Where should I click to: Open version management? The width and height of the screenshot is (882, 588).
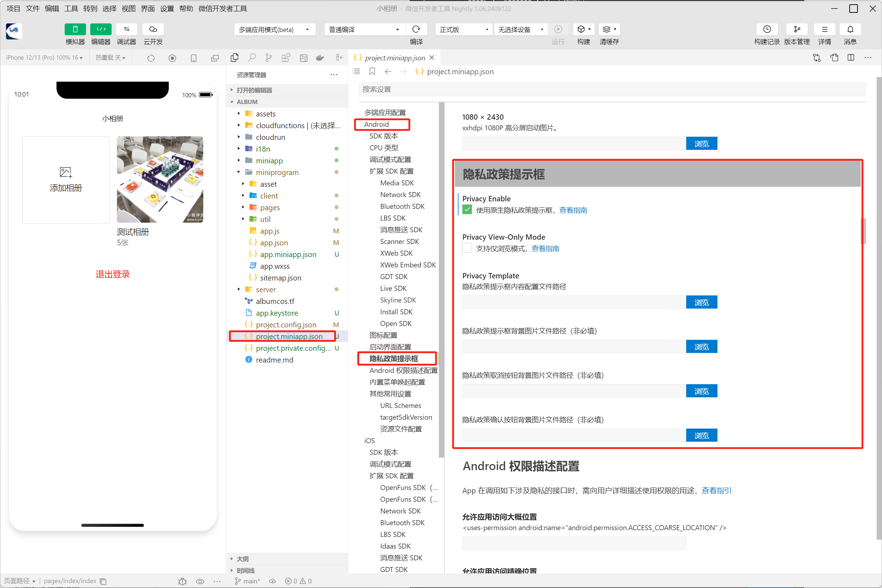[x=797, y=29]
